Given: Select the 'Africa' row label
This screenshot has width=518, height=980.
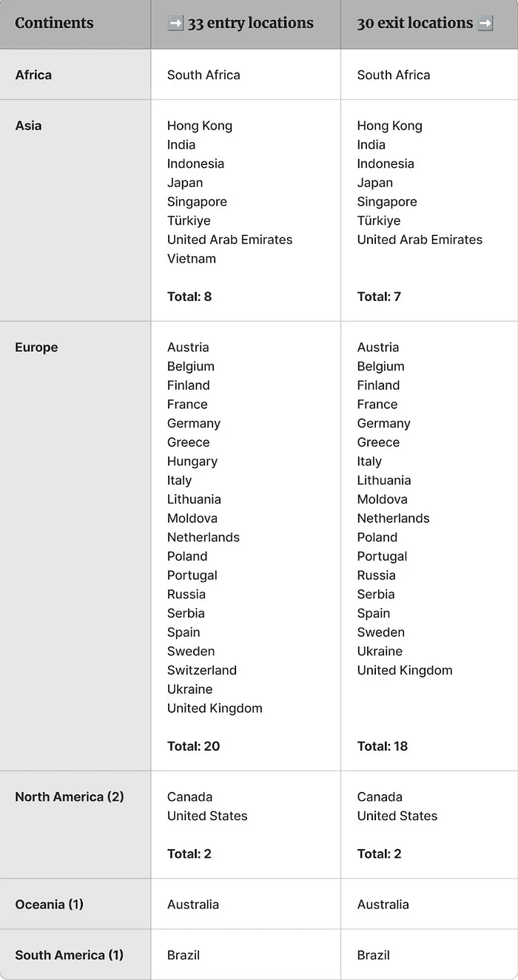Looking at the screenshot, I should (33, 75).
